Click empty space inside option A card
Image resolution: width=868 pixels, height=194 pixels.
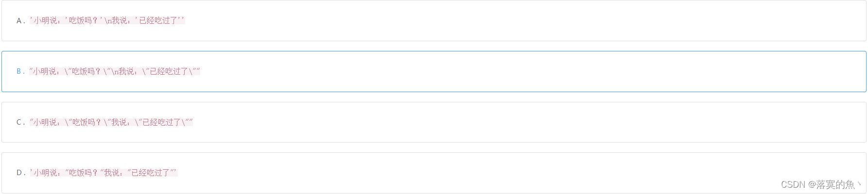[486, 20]
